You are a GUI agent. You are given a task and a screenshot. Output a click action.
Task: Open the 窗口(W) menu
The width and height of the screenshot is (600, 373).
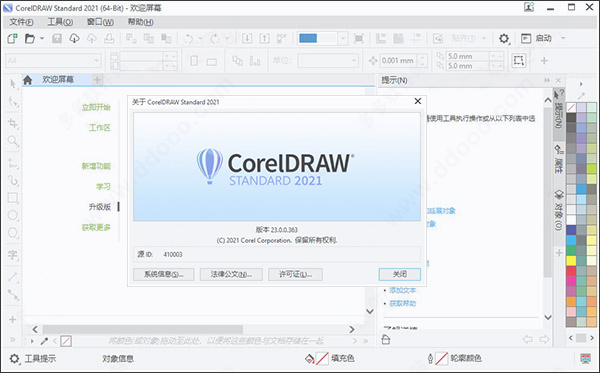click(x=100, y=22)
